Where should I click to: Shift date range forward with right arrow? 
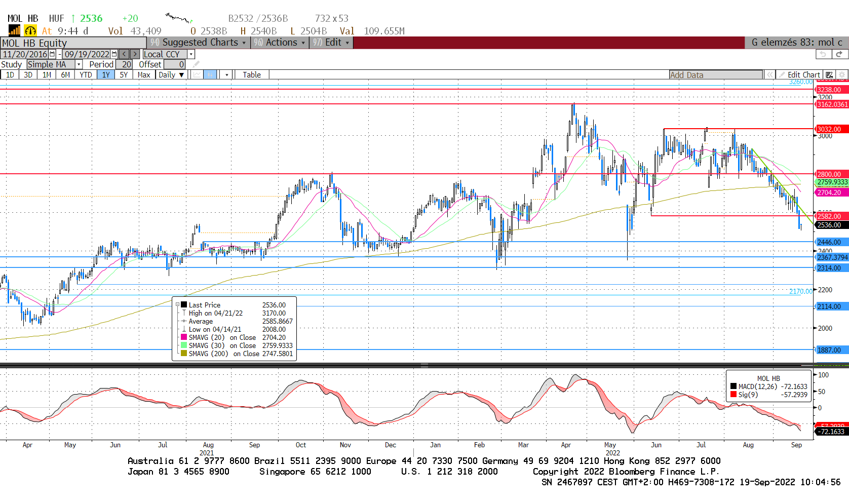[135, 54]
